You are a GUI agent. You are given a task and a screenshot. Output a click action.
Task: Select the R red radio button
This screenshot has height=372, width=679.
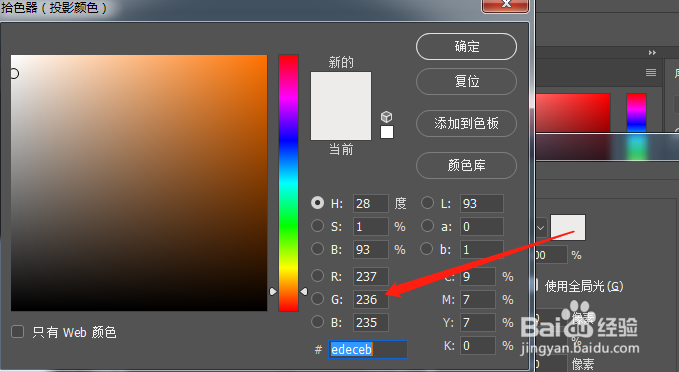click(x=317, y=275)
